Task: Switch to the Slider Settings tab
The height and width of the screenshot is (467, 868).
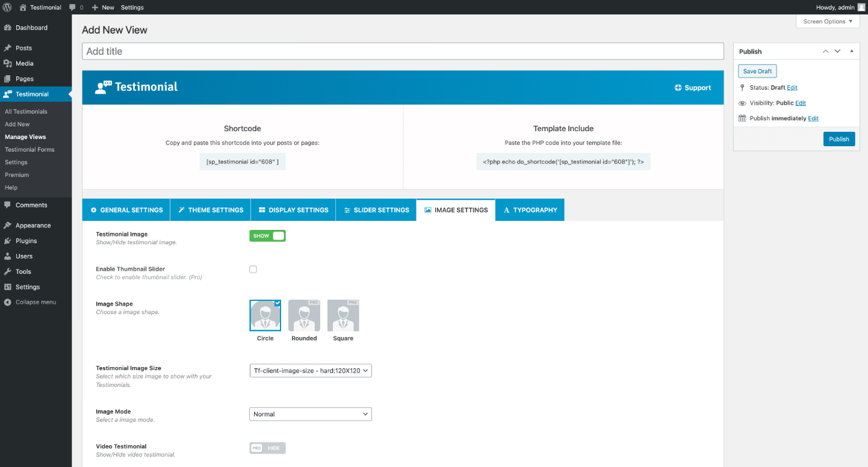Action: coord(376,210)
